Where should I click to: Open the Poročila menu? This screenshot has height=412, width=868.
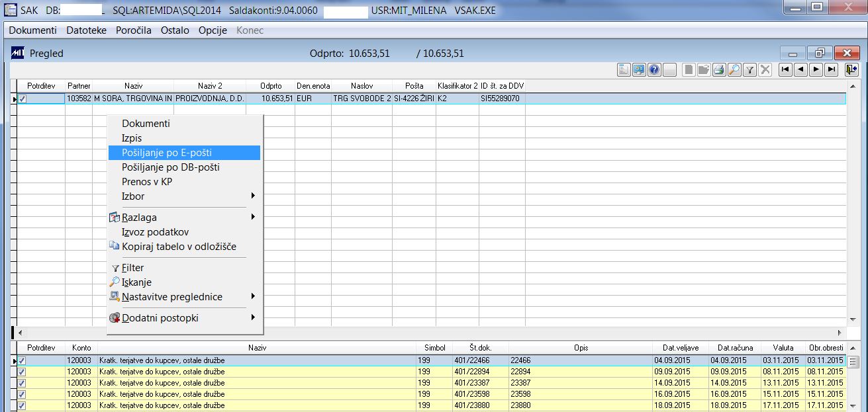pyautogui.click(x=134, y=30)
